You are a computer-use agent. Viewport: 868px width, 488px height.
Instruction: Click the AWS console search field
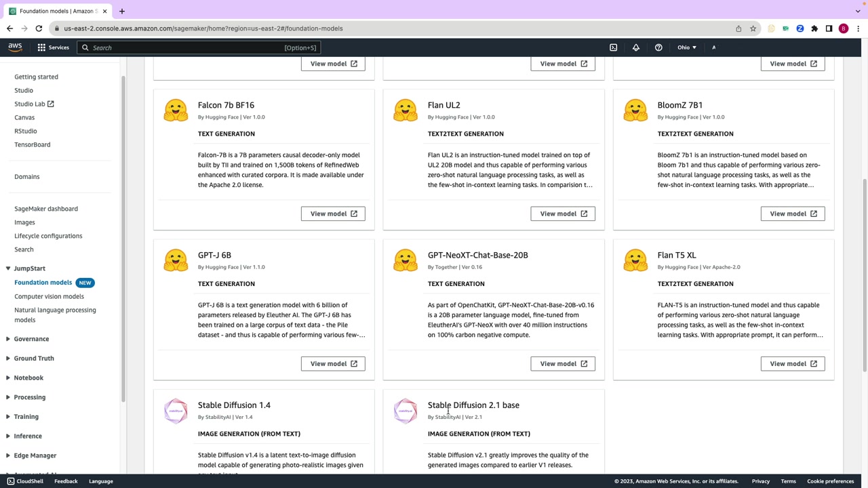point(197,47)
